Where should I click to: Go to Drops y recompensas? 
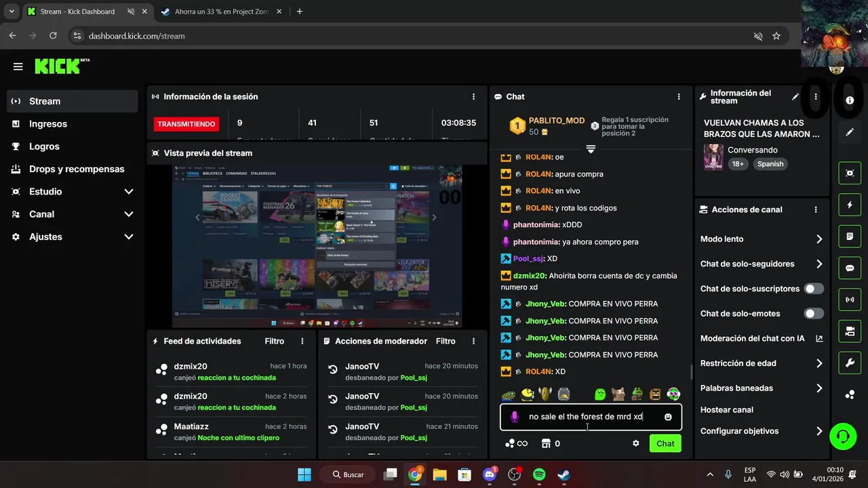pos(73,169)
